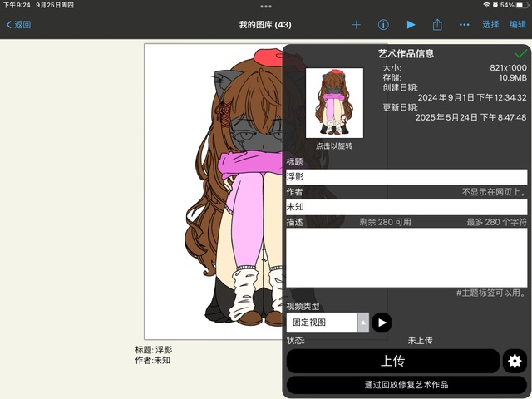532x399 pixels.
Task: Open the artwork info circle icon
Action: [x=383, y=25]
